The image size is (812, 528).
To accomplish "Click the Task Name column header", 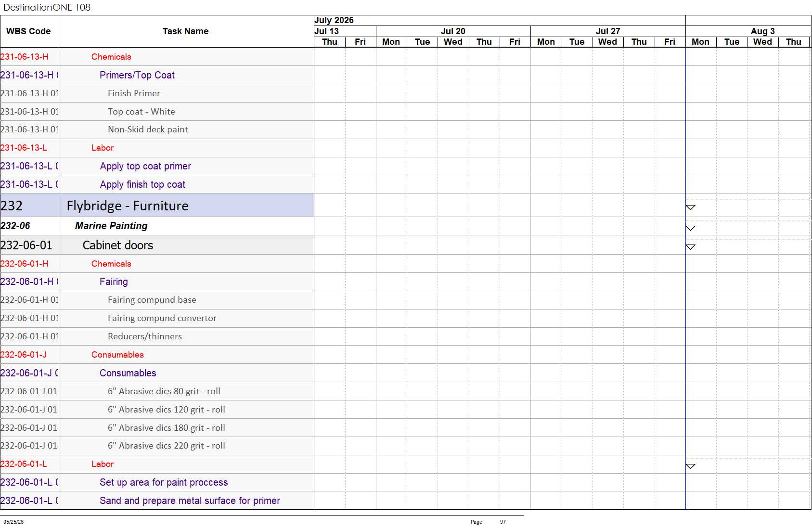I will coord(186,31).
